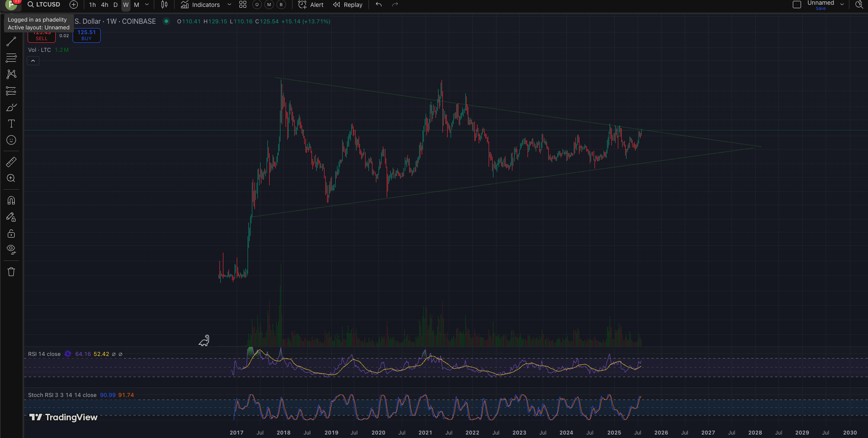Image resolution: width=868 pixels, height=438 pixels.
Task: Change the candlestick chart style
Action: point(164,5)
